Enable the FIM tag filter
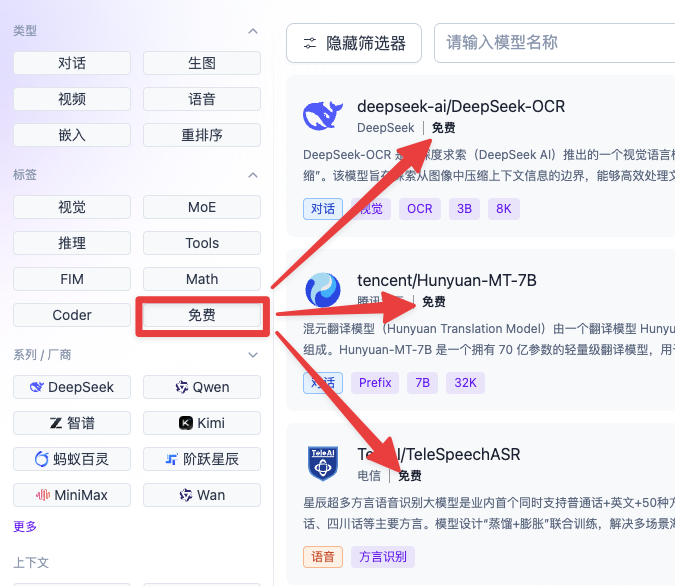 [72, 279]
